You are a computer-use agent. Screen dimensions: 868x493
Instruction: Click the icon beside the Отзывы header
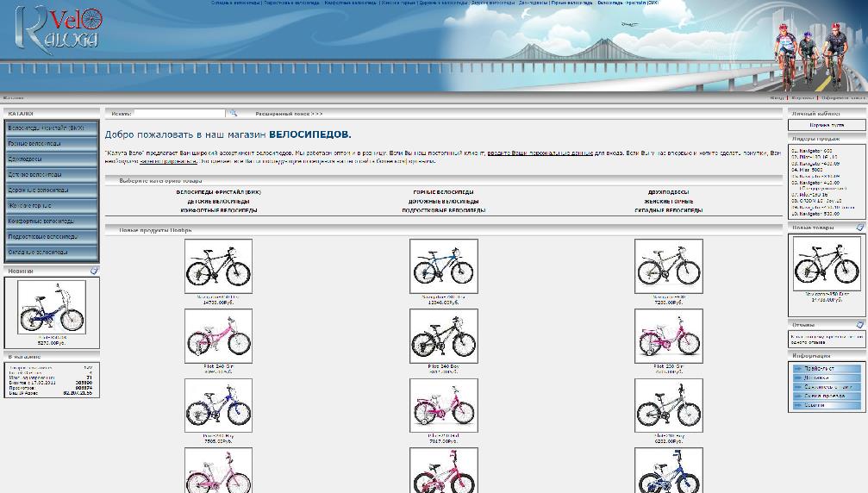[x=859, y=325]
